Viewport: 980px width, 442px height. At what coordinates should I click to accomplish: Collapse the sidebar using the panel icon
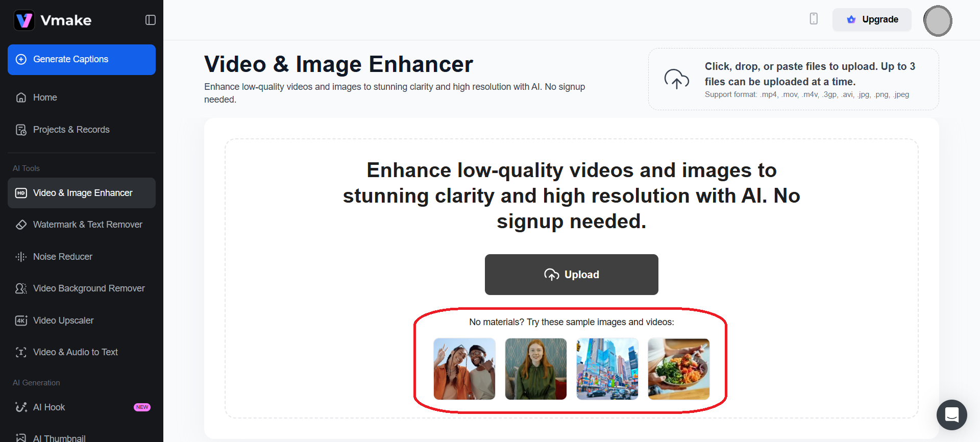tap(150, 20)
